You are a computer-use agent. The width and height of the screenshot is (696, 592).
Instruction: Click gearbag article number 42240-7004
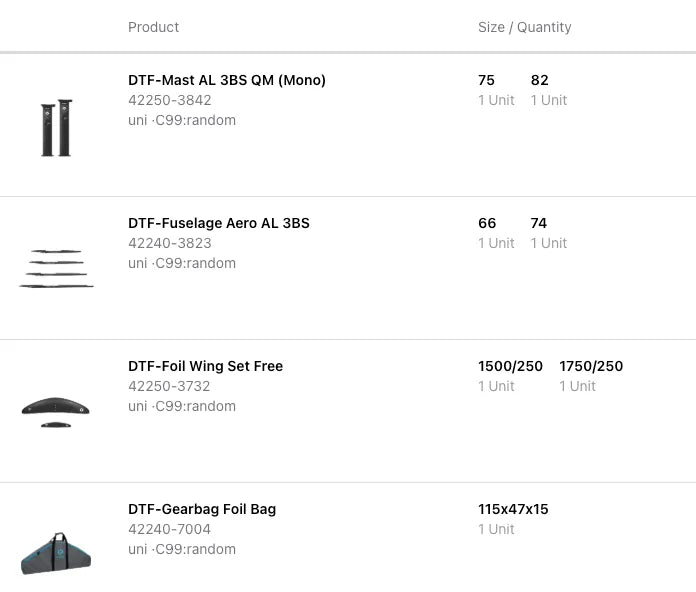[169, 529]
